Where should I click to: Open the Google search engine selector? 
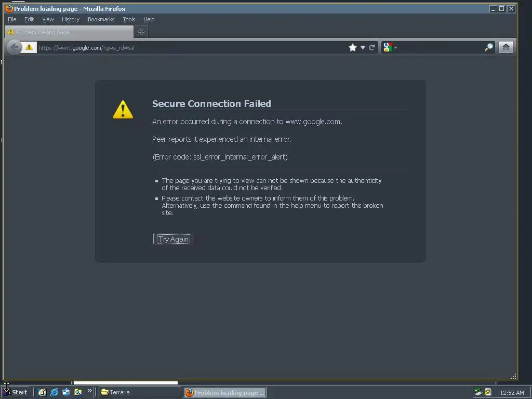[x=390, y=47]
